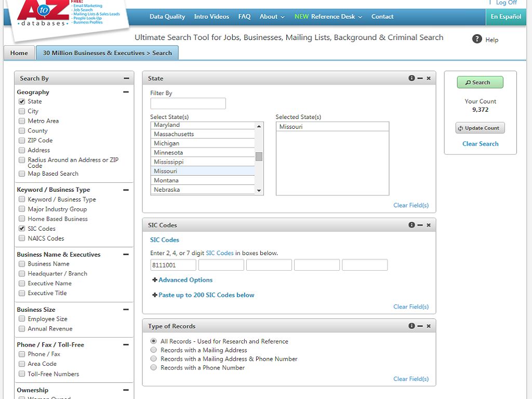Collapse Business Name & Executives section
This screenshot has width=532, height=399.
coord(126,255)
